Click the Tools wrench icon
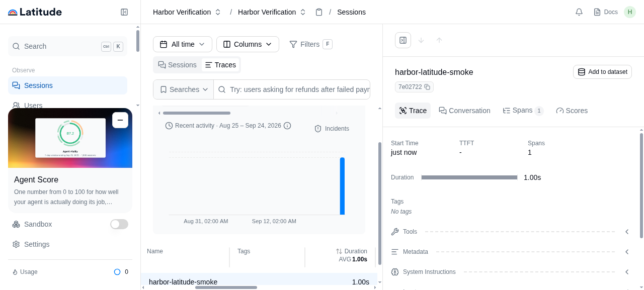This screenshot has height=290, width=644. [x=395, y=232]
